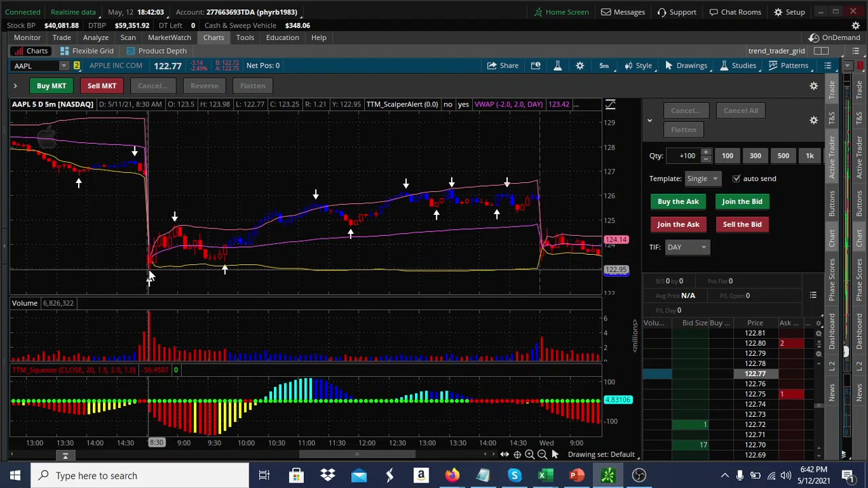868x488 pixels.
Task: Click the Join the Ask button
Action: point(678,224)
